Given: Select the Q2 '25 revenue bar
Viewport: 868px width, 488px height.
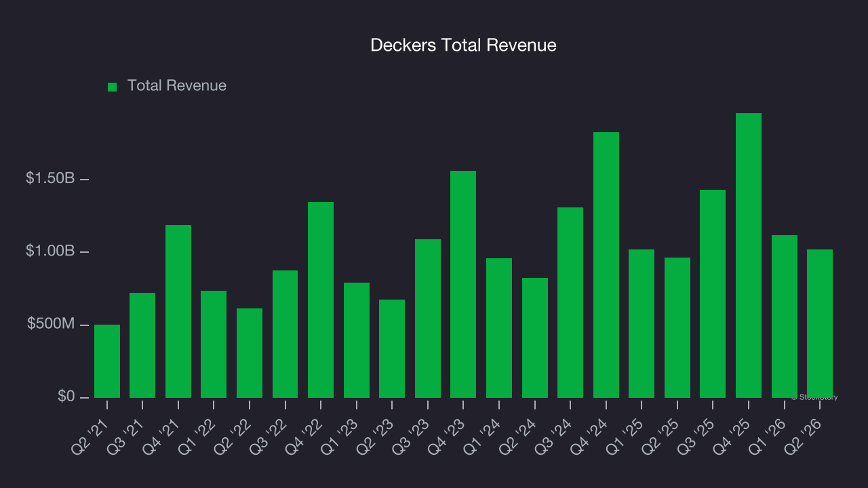Looking at the screenshot, I should (677, 328).
